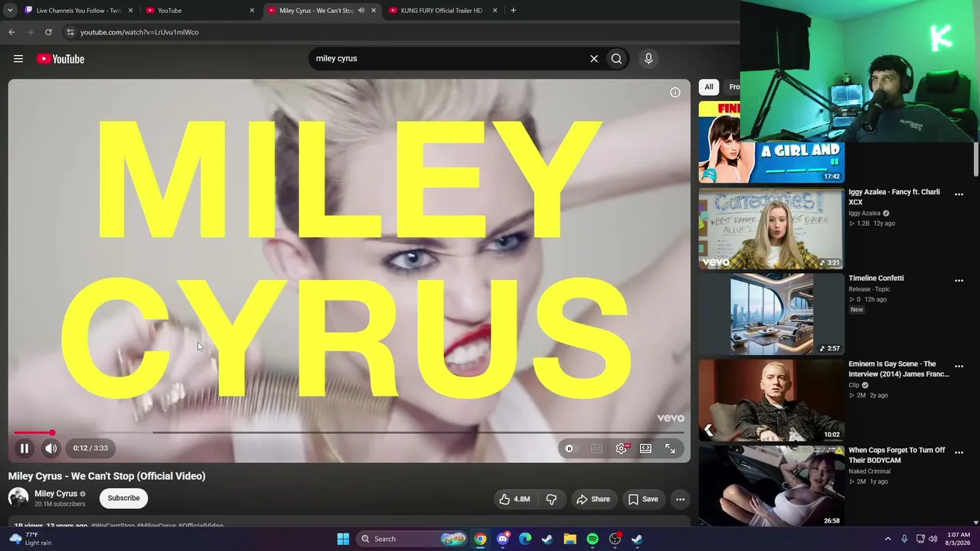Open the YouTube guide hamburger menu
The width and height of the screenshot is (980, 551).
pos(18,59)
